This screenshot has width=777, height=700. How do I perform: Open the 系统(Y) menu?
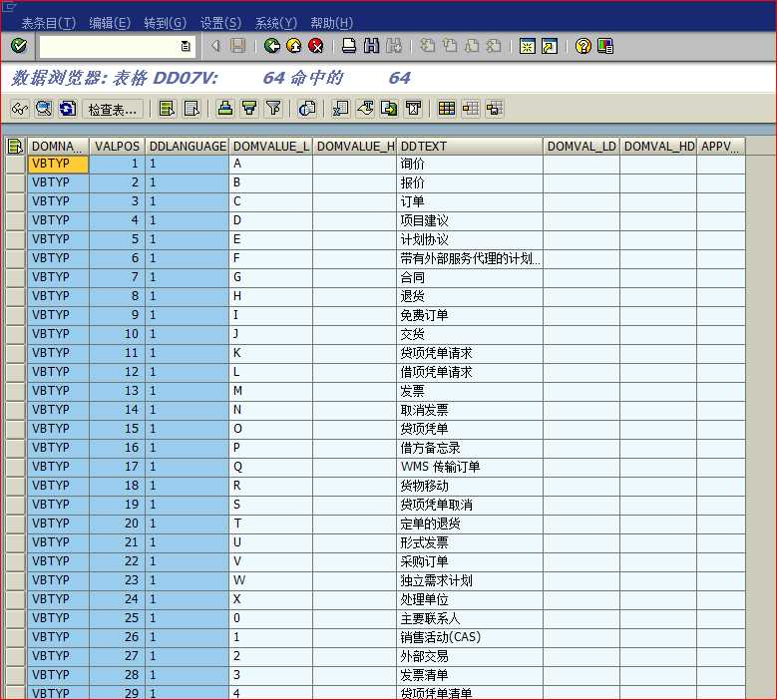click(x=276, y=23)
